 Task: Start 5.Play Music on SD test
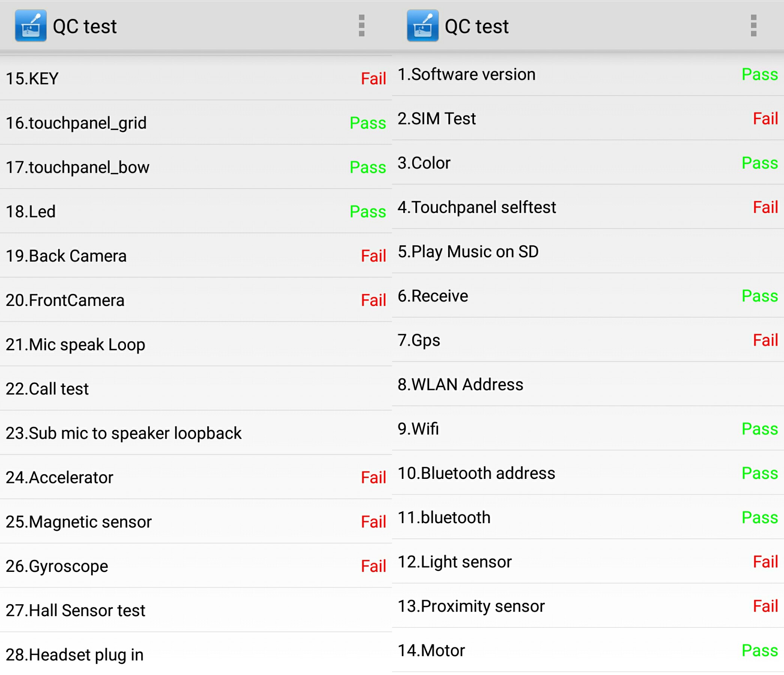(588, 251)
